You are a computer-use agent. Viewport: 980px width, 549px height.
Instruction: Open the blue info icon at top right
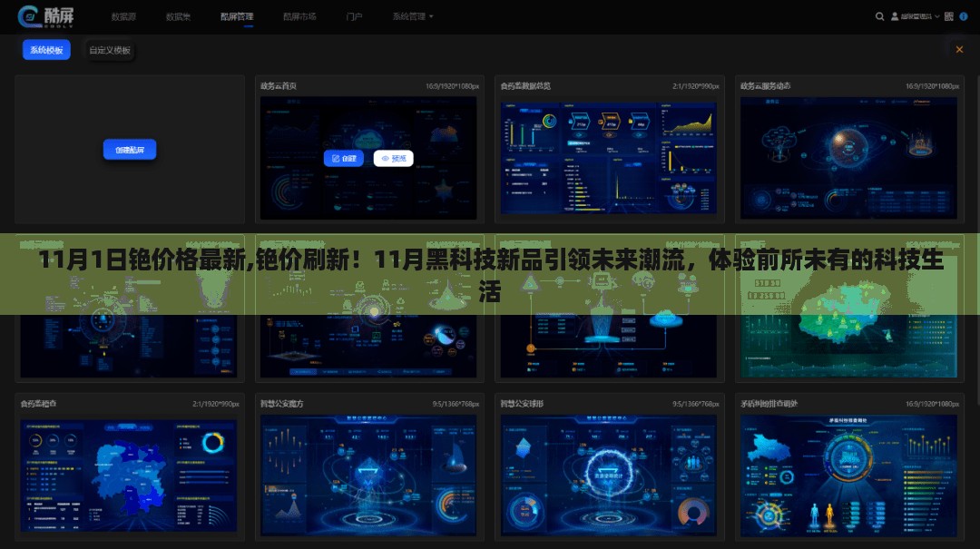(965, 16)
